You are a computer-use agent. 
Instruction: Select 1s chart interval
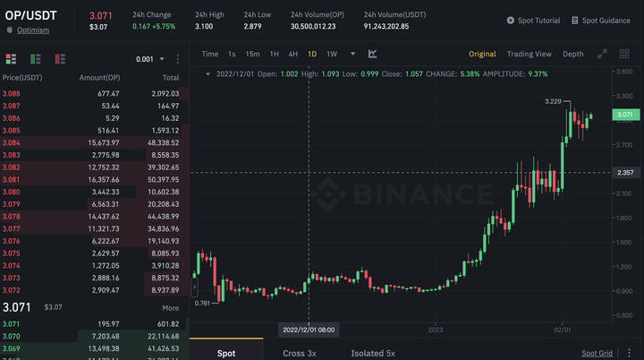tap(232, 54)
